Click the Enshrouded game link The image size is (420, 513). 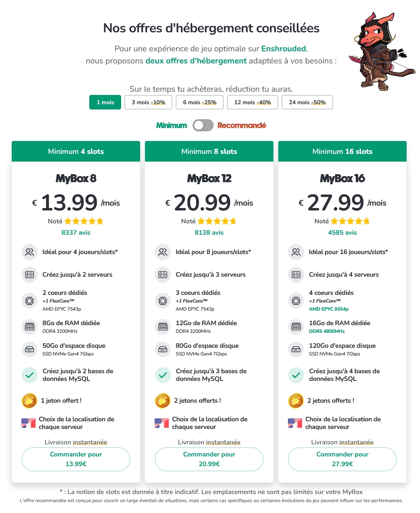(283, 49)
